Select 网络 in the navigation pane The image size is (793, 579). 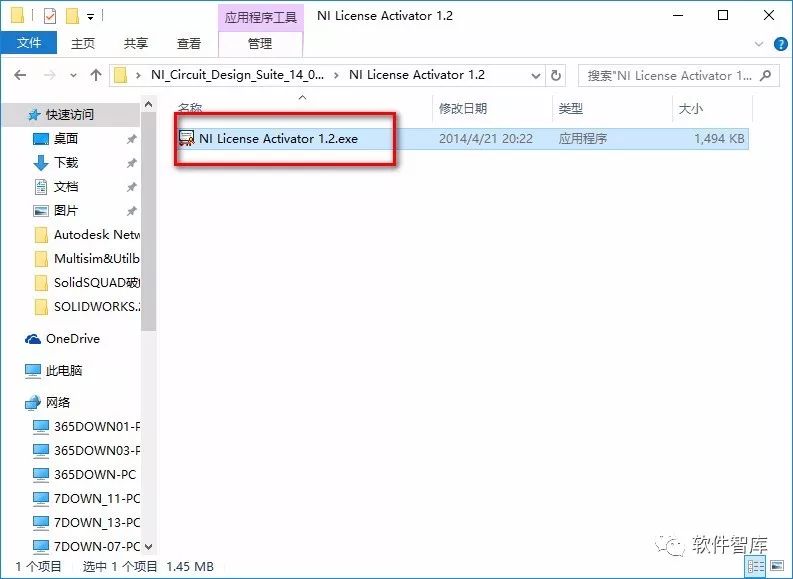pyautogui.click(x=58, y=403)
